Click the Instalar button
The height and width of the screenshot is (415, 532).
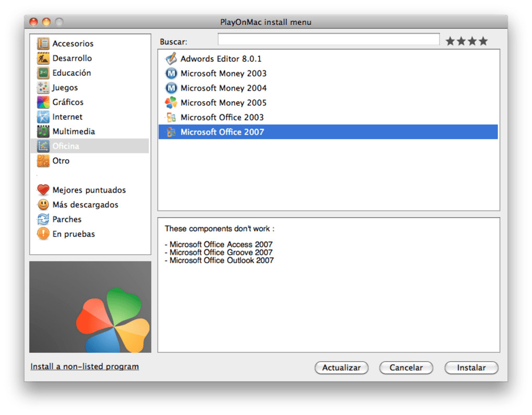pos(471,367)
